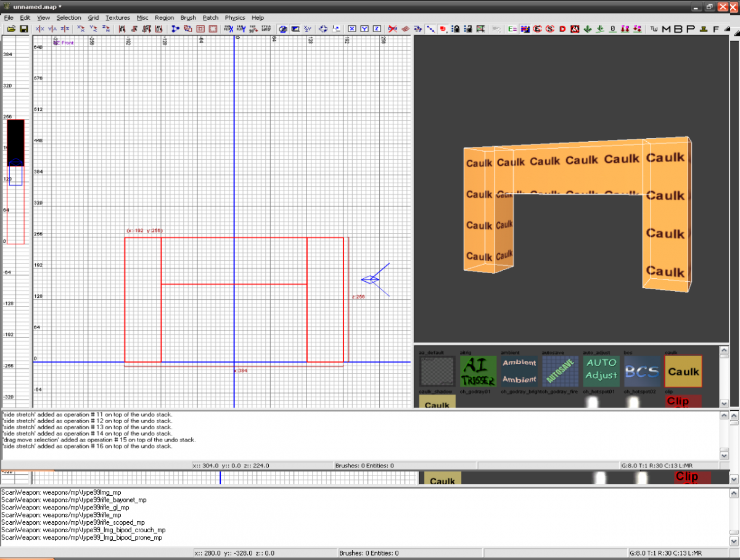Click the Save floppy disk icon
Screen dimensions: 740x560
[x=23, y=29]
